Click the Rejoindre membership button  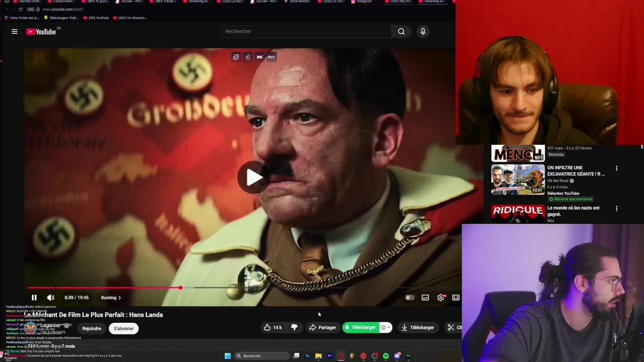pos(92,328)
